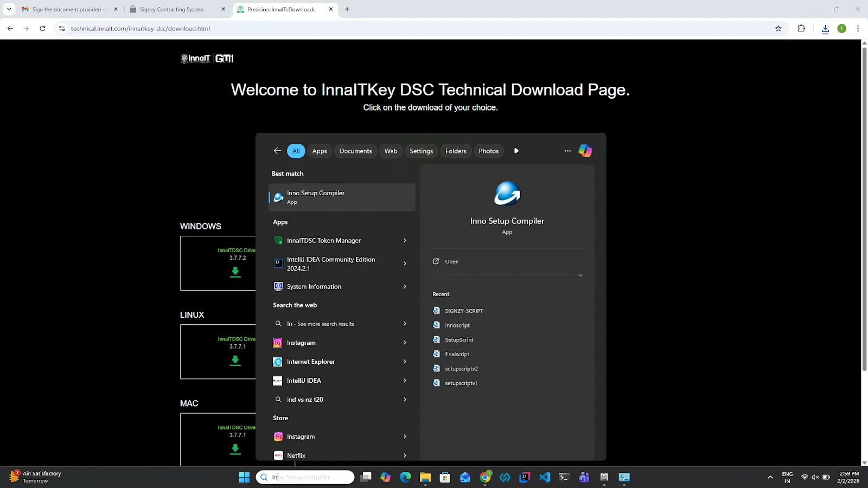Expand System Information result chevron
The height and width of the screenshot is (488, 868).
[405, 286]
